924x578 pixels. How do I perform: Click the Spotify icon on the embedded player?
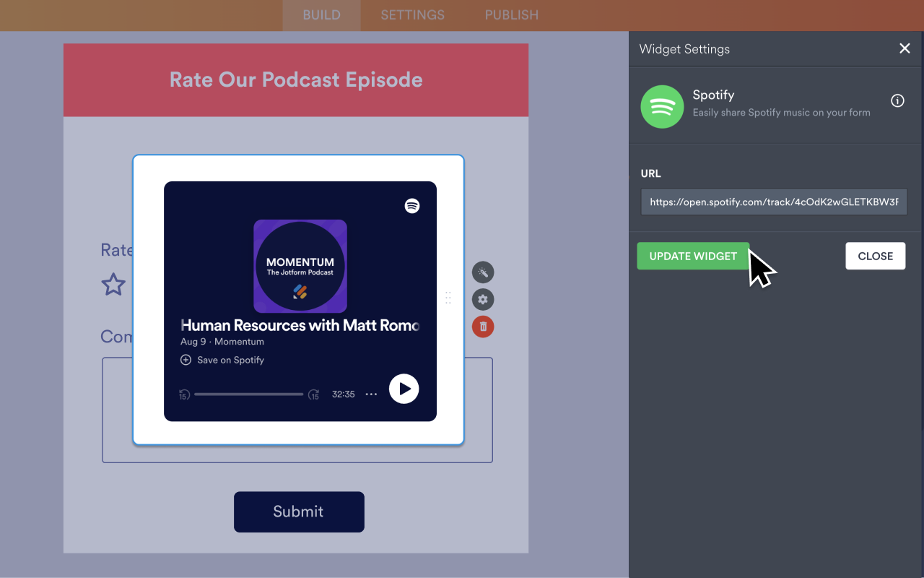point(411,205)
